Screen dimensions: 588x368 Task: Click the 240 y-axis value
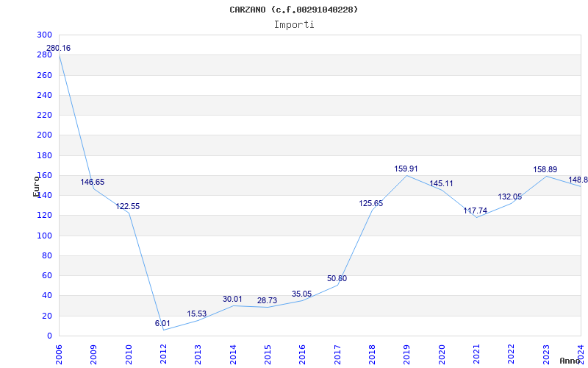click(44, 96)
